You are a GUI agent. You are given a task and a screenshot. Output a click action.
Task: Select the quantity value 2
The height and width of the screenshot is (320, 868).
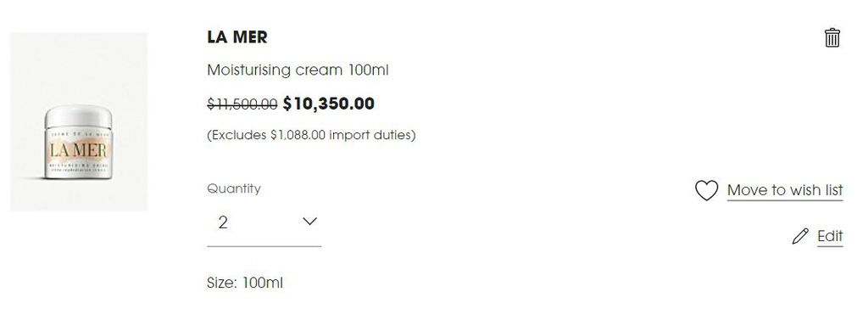[223, 222]
